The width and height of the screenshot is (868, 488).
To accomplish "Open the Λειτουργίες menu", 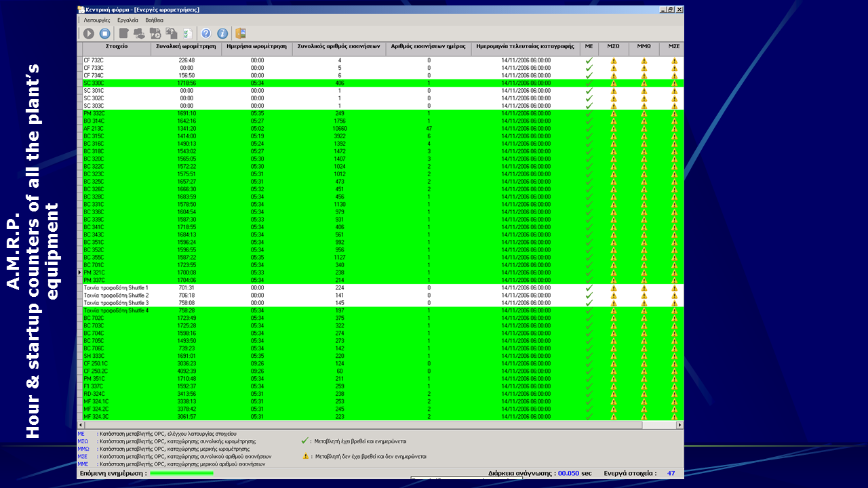I will click(97, 20).
